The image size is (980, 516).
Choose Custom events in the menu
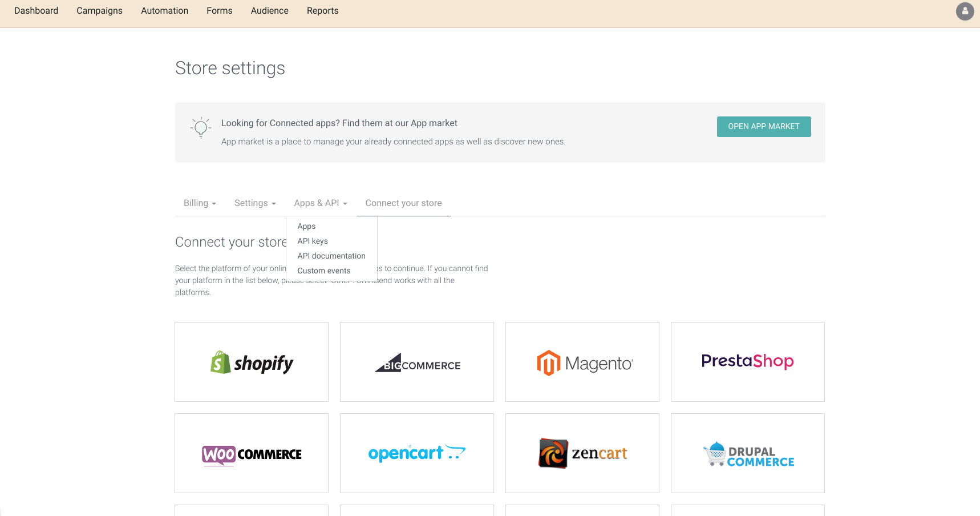(323, 271)
